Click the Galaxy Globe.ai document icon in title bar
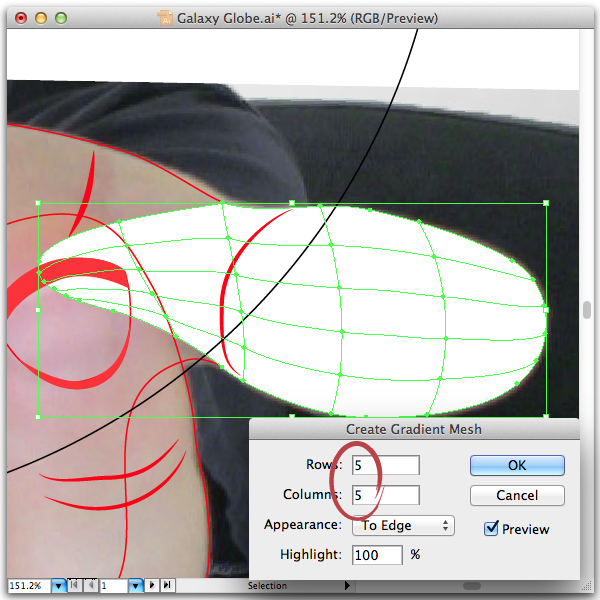This screenshot has height=600, width=600. click(165, 18)
